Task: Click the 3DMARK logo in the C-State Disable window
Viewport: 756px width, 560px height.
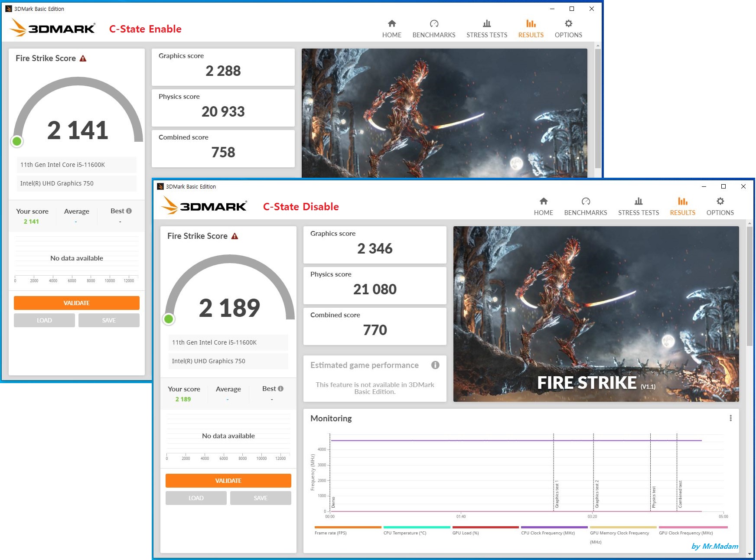Action: [204, 205]
